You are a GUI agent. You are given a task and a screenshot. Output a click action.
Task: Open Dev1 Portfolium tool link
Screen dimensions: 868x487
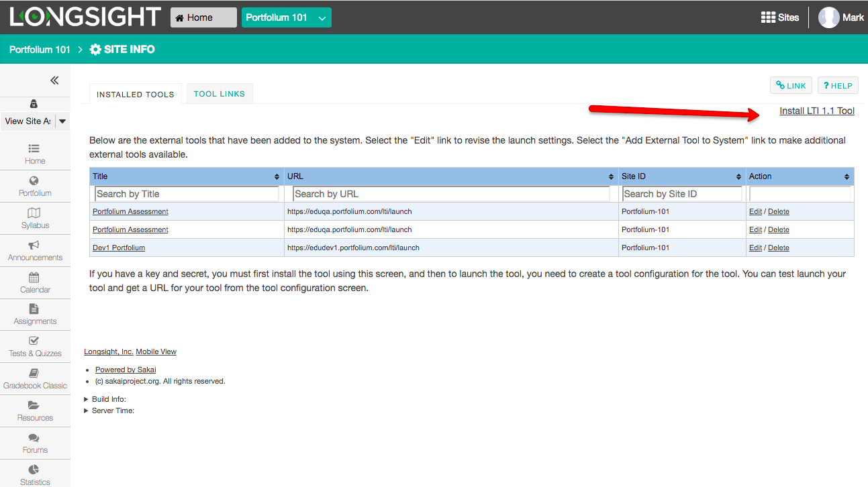click(x=119, y=248)
